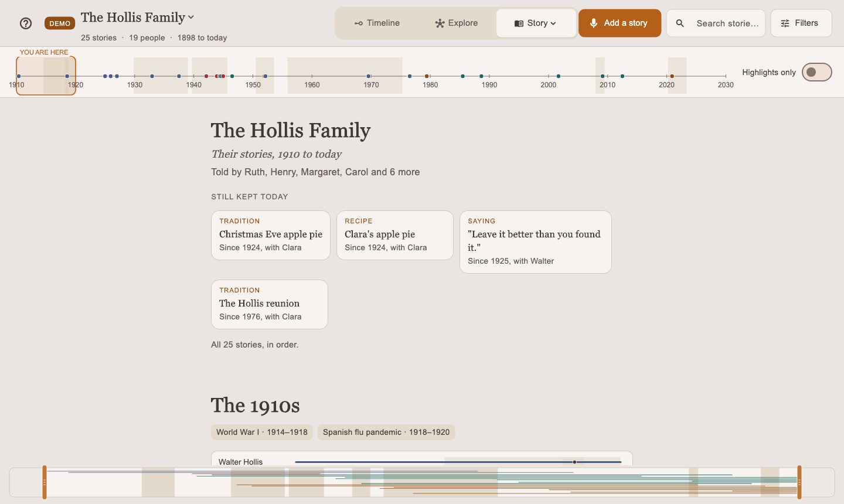The height and width of the screenshot is (504, 844).
Task: Open the Christmas Eve apple pie tradition card
Action: click(271, 235)
